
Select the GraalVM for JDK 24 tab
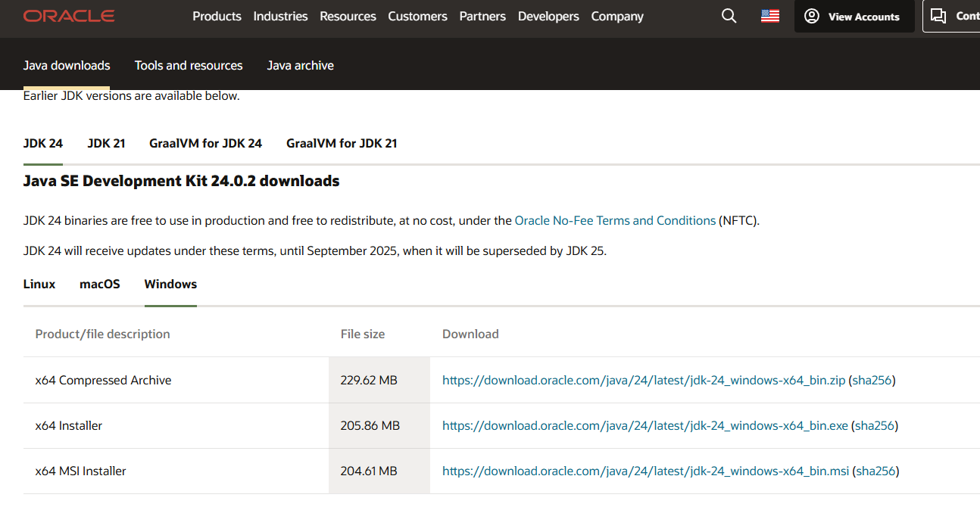(205, 143)
